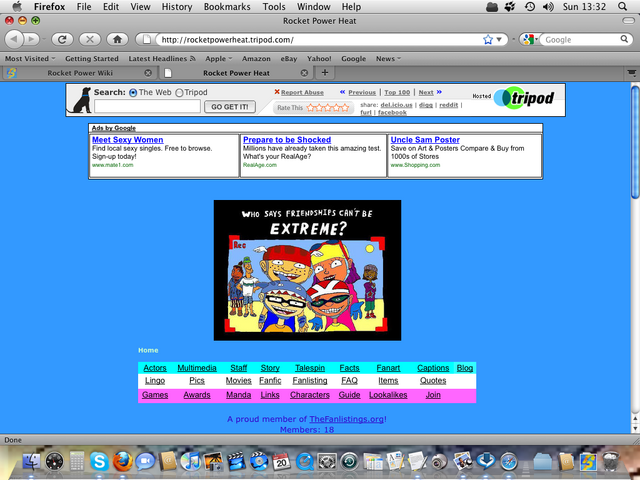Open a new tab with plus button
The width and height of the screenshot is (640, 480).
tap(324, 73)
